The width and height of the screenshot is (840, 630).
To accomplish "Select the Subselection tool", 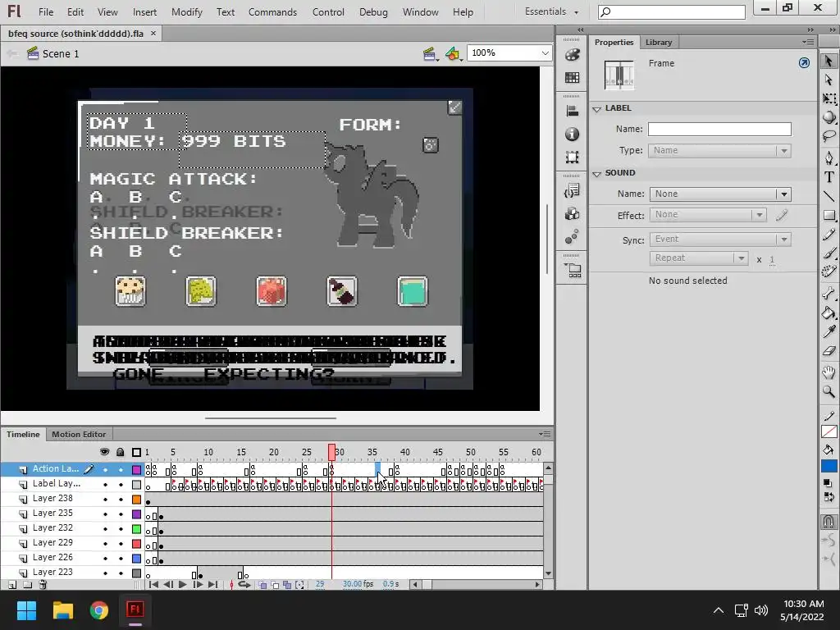I will 829,80.
